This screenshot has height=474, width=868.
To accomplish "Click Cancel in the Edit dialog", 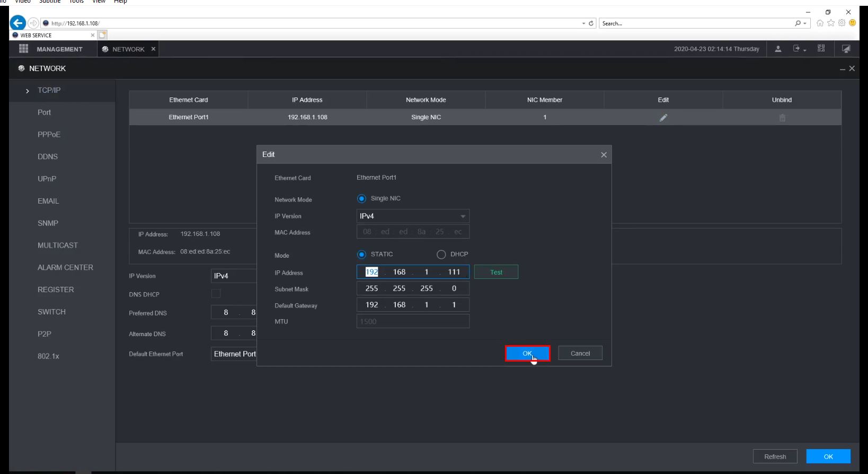I will click(x=580, y=354).
